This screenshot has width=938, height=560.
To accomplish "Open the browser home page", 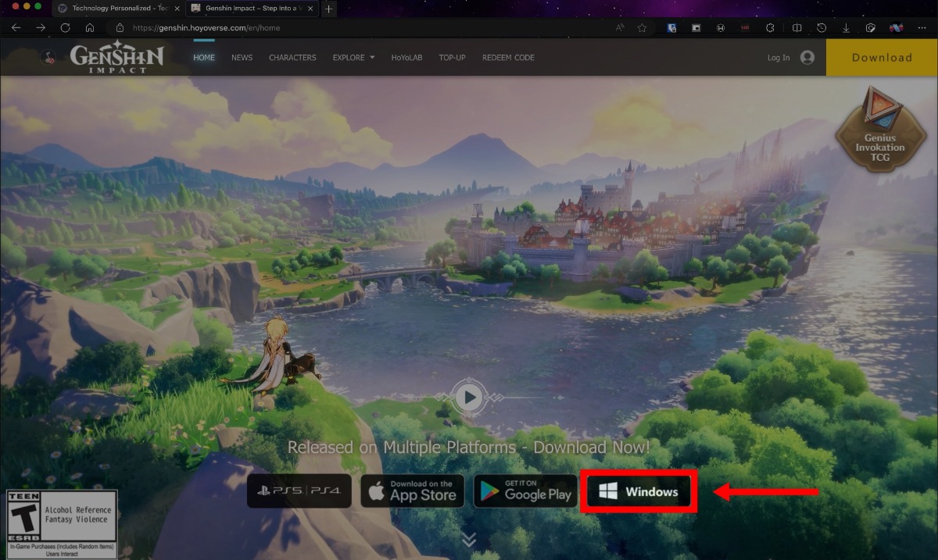I will (90, 27).
